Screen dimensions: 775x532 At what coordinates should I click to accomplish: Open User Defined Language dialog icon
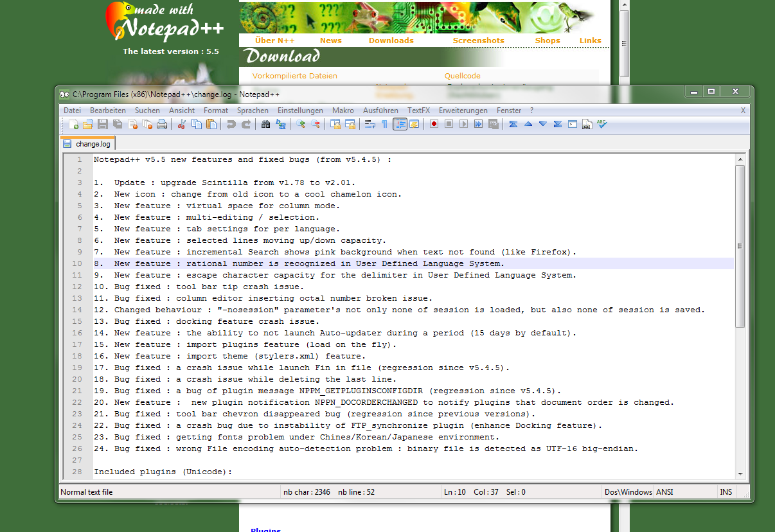(x=414, y=124)
